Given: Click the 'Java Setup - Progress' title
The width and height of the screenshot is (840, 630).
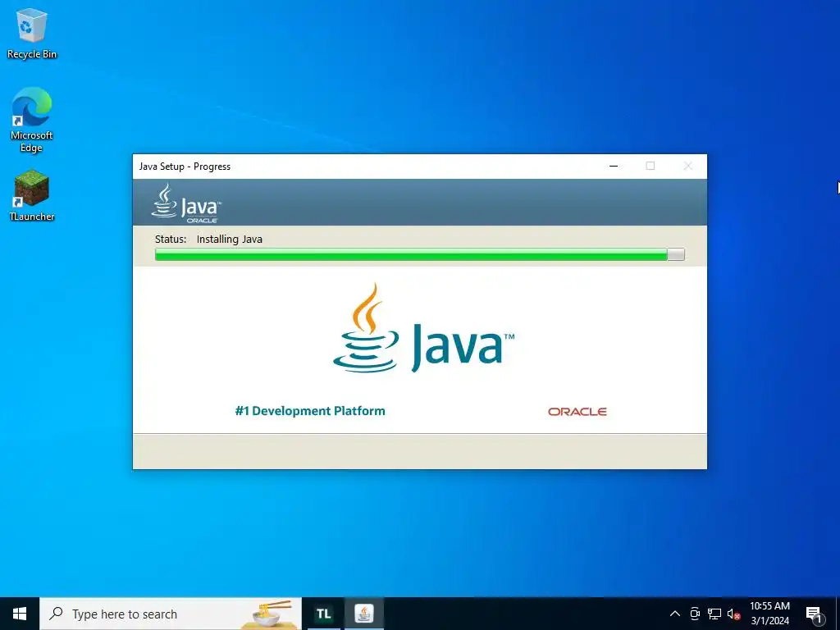Looking at the screenshot, I should coord(185,167).
